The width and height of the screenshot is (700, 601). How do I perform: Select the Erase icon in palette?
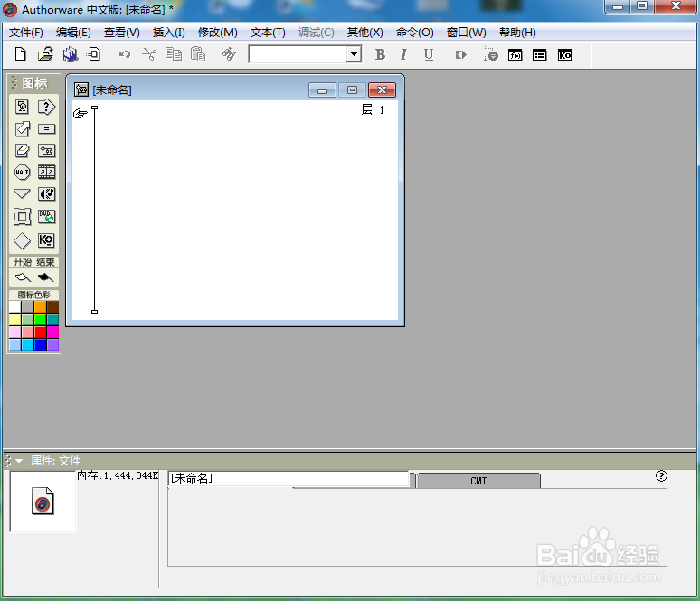(x=22, y=150)
